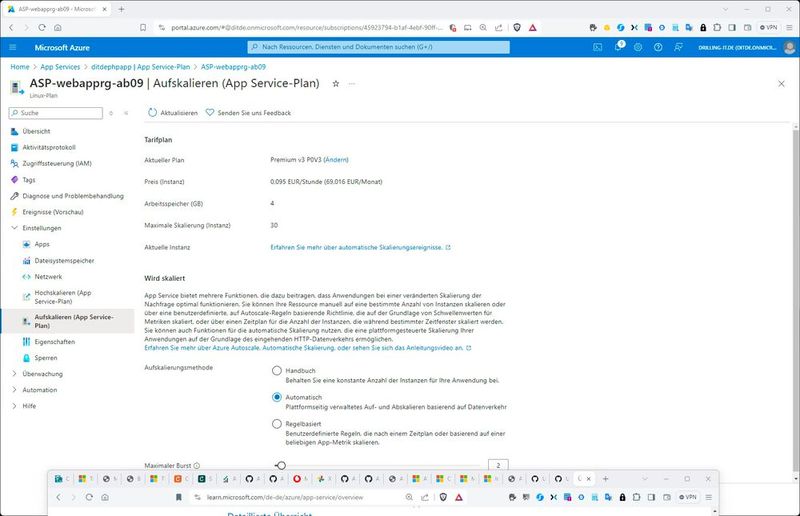Open Azure notifications bell
Screen dimensions: 800x516
click(x=618, y=47)
